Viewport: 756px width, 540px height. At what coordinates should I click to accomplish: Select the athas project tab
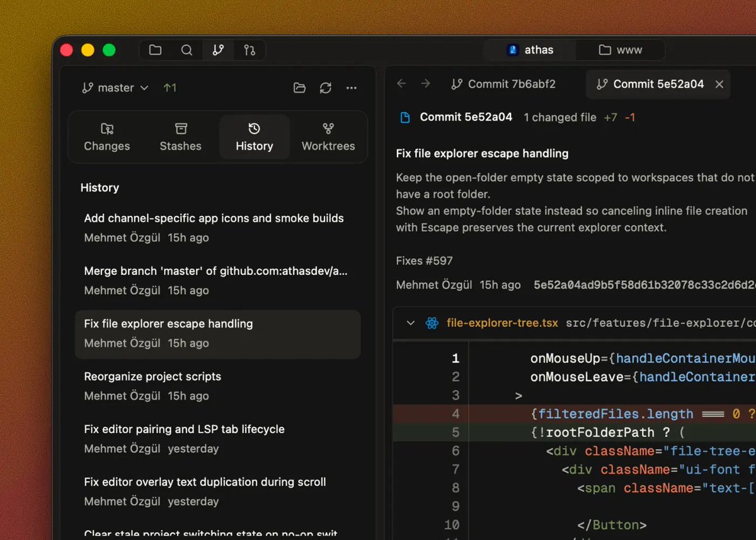point(530,50)
